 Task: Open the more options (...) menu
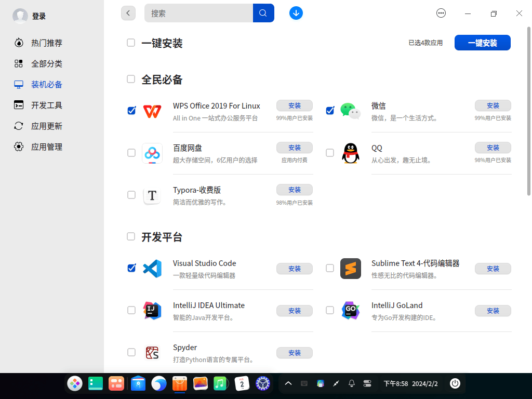click(441, 13)
